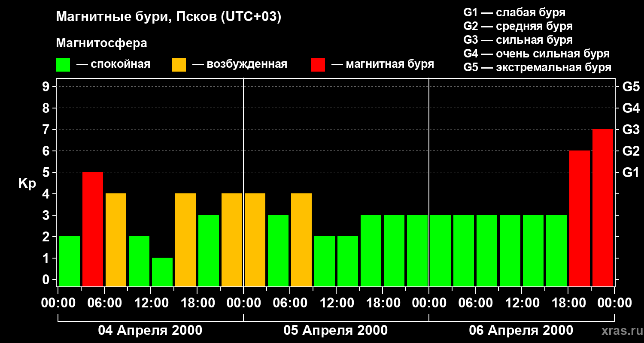Select the 21:00–00:00 orange bar on 04 Апреля
This screenshot has width=644, height=343.
point(232,240)
